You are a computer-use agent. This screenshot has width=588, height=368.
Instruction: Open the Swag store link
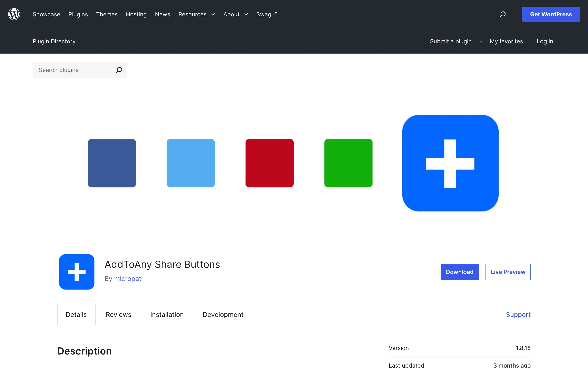[267, 14]
